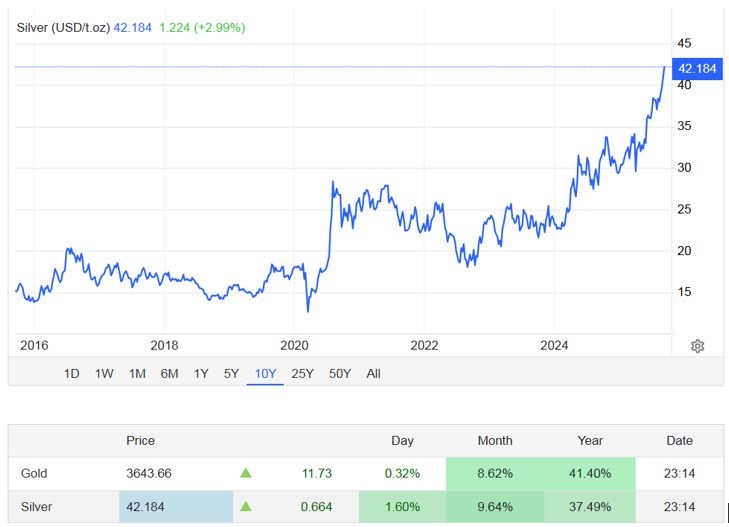Choose the 25Y time range
Image resolution: width=729 pixels, height=527 pixels.
click(302, 374)
